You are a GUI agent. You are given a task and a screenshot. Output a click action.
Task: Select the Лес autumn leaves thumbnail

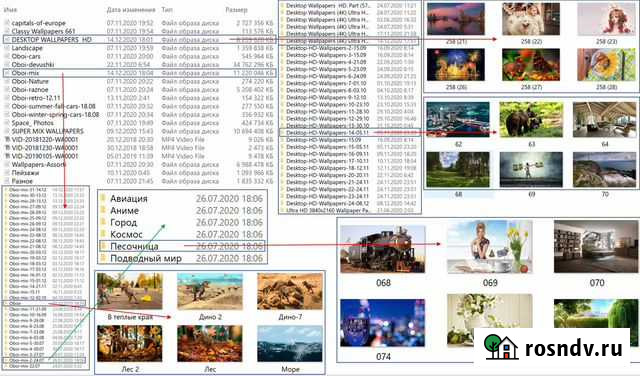(210, 343)
